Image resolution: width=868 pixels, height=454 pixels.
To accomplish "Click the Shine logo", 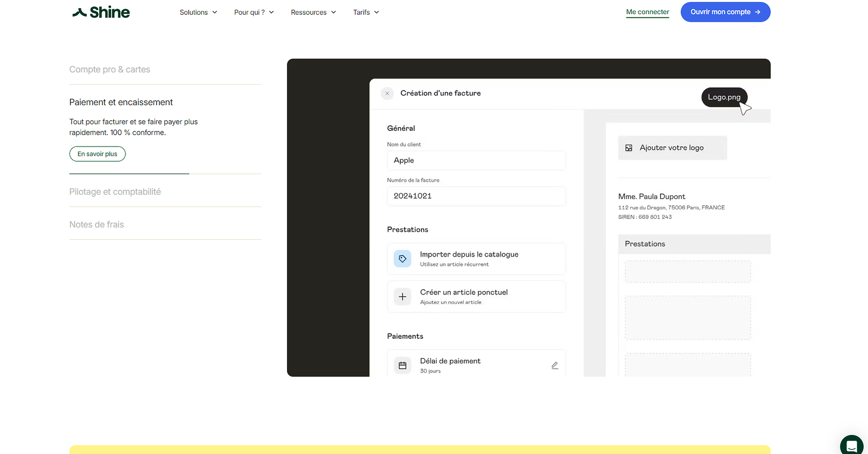I will 101,12.
